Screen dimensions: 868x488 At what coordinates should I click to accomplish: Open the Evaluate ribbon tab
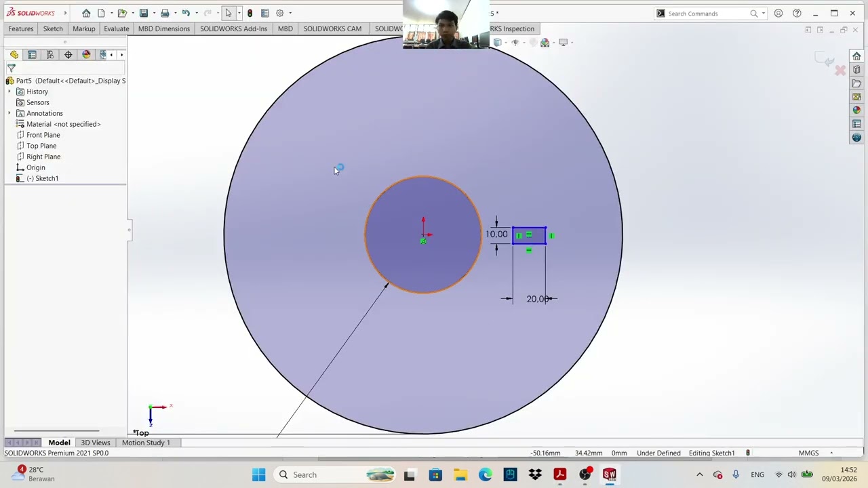117,28
